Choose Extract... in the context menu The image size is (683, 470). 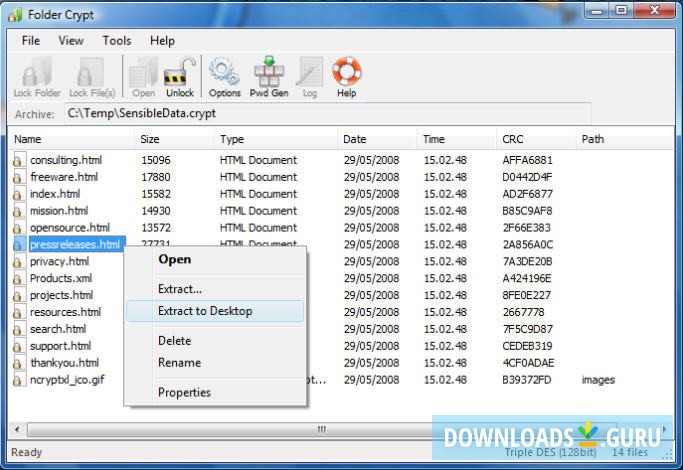click(215, 289)
